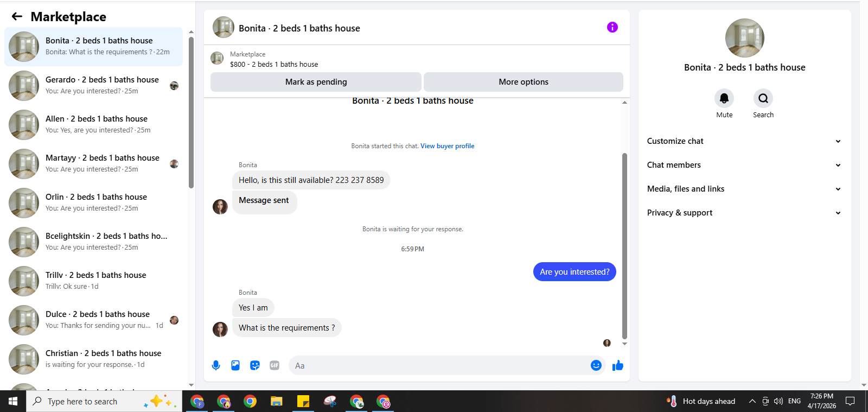This screenshot has height=412, width=868.
Task: Click More options button
Action: coord(524,82)
